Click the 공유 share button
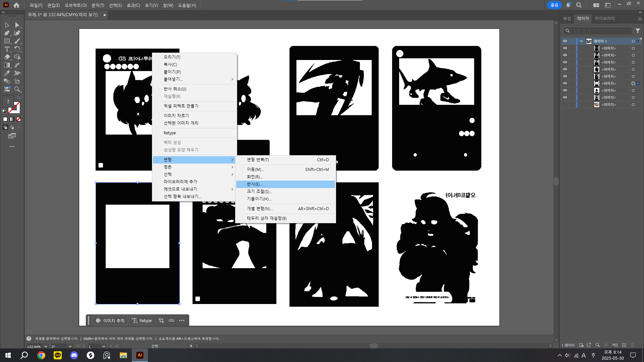The image size is (644, 362). coord(554,5)
